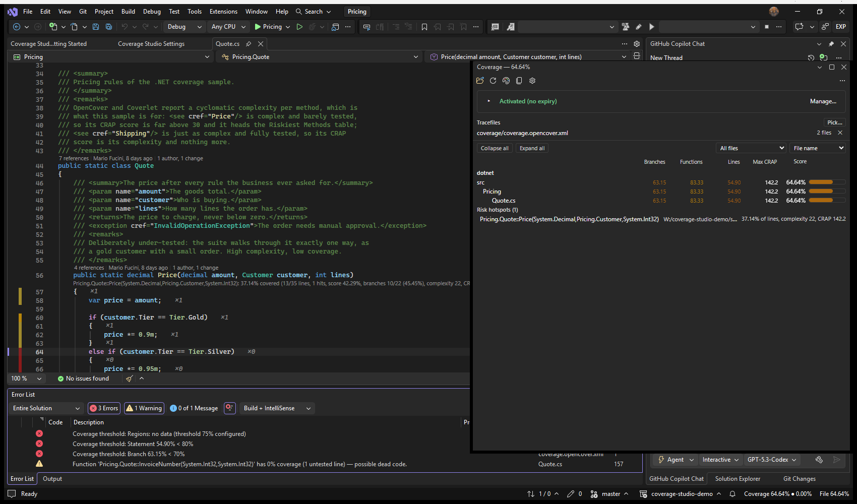Switch to Coverage Studio Settings tab
The width and height of the screenshot is (857, 504).
point(151,44)
